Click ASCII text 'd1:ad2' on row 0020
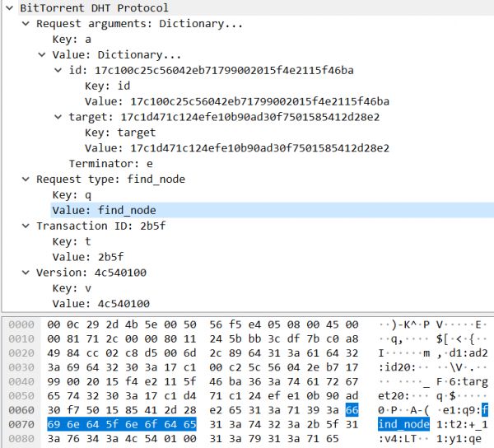494x448 pixels. (468, 353)
